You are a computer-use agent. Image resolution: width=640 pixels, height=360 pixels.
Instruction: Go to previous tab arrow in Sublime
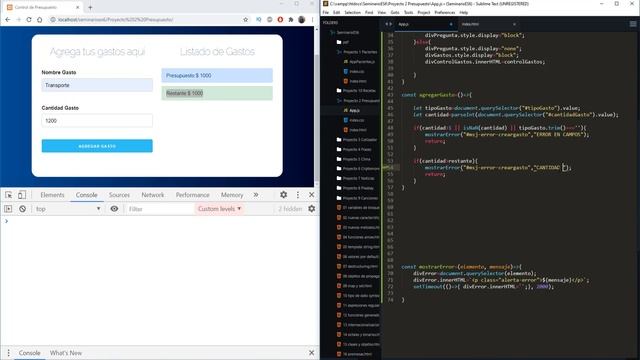point(387,24)
